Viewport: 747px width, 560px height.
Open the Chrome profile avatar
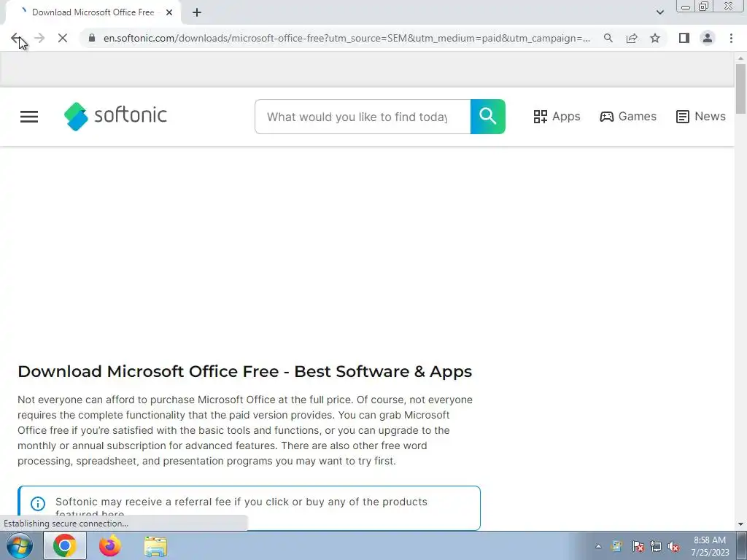708,38
